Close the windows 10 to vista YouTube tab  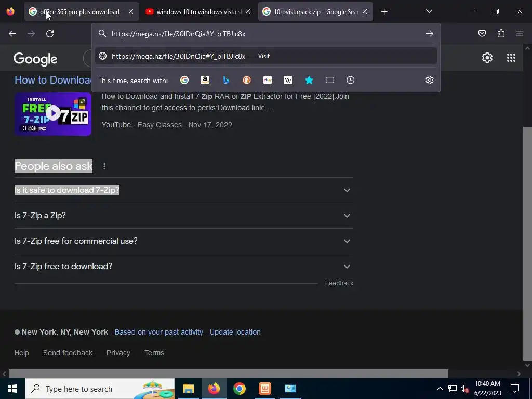[x=248, y=11]
